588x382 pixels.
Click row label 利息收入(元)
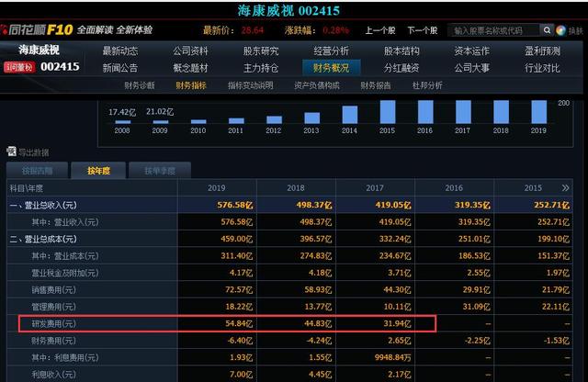tap(53, 374)
